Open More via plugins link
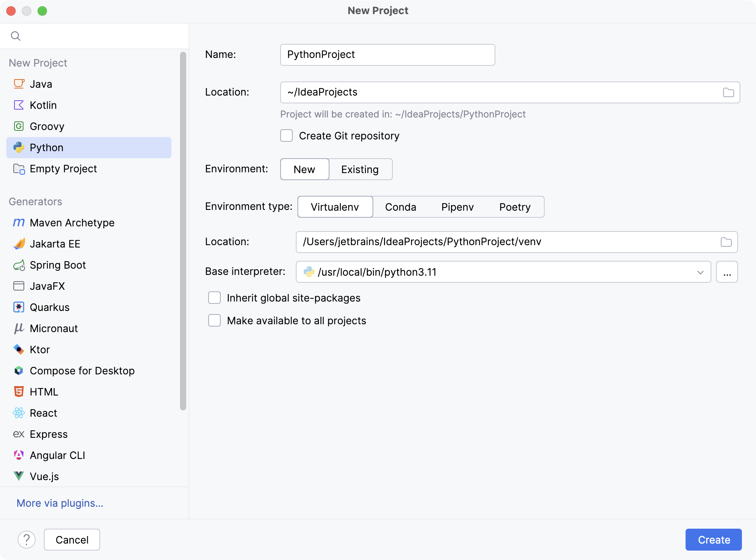Viewport: 756px width, 560px height. pos(59,503)
